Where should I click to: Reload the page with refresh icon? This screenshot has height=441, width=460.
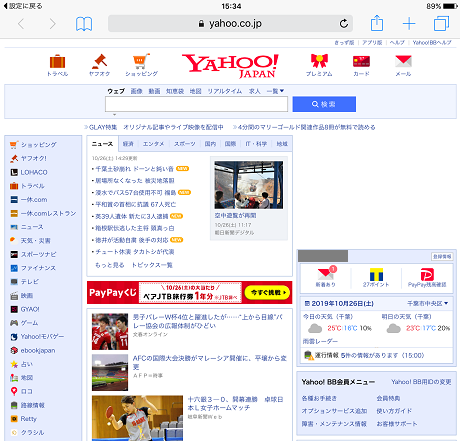344,23
